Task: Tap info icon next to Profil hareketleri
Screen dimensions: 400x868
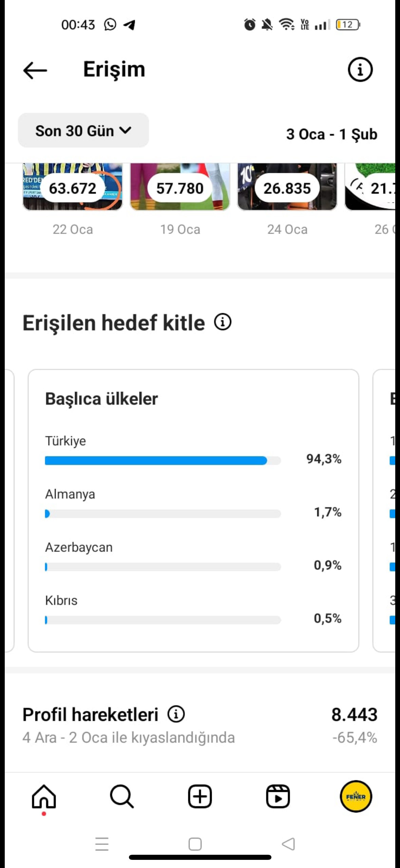Action: coord(176,713)
